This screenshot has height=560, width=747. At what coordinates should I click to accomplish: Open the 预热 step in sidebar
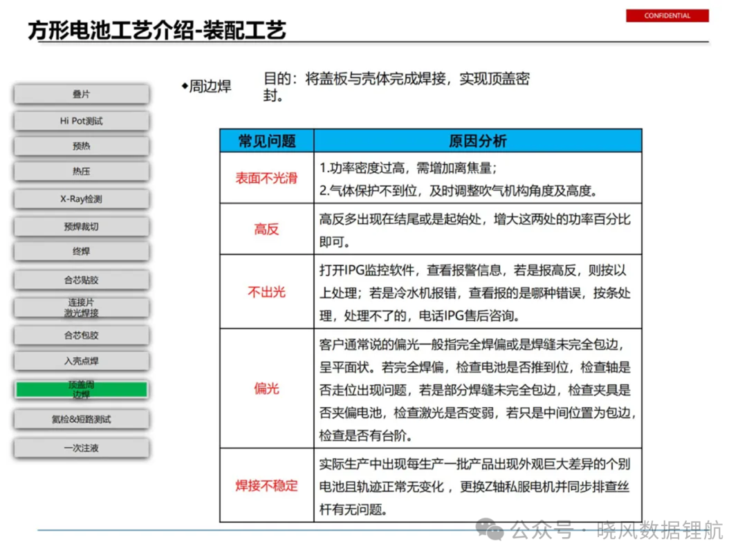click(x=81, y=146)
